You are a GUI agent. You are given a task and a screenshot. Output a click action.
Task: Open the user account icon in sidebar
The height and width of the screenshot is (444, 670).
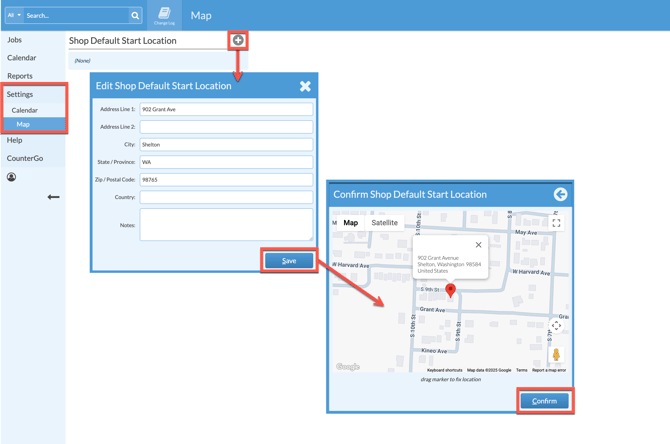(x=12, y=177)
